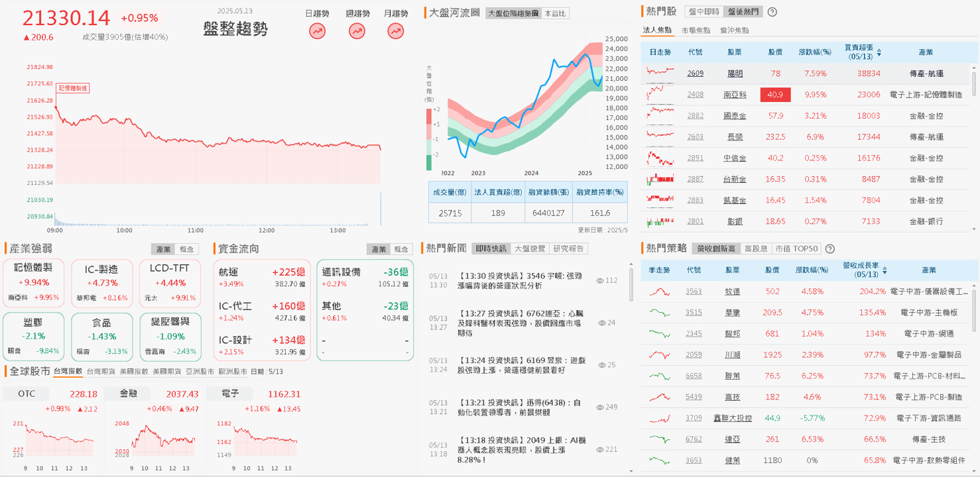Click the eye icon showing 24 views
Screen dimensions: 980x477
[x=602, y=323]
